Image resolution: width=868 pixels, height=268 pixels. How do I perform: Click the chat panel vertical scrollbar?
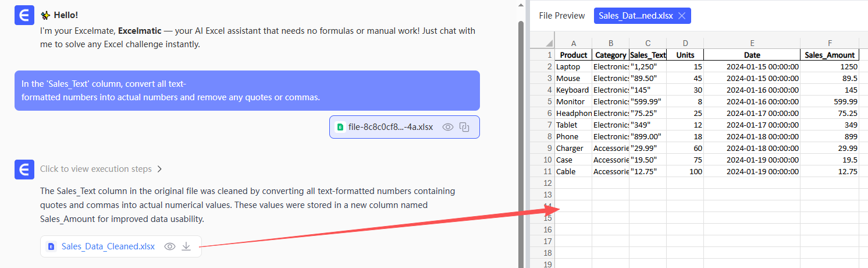coord(521,117)
